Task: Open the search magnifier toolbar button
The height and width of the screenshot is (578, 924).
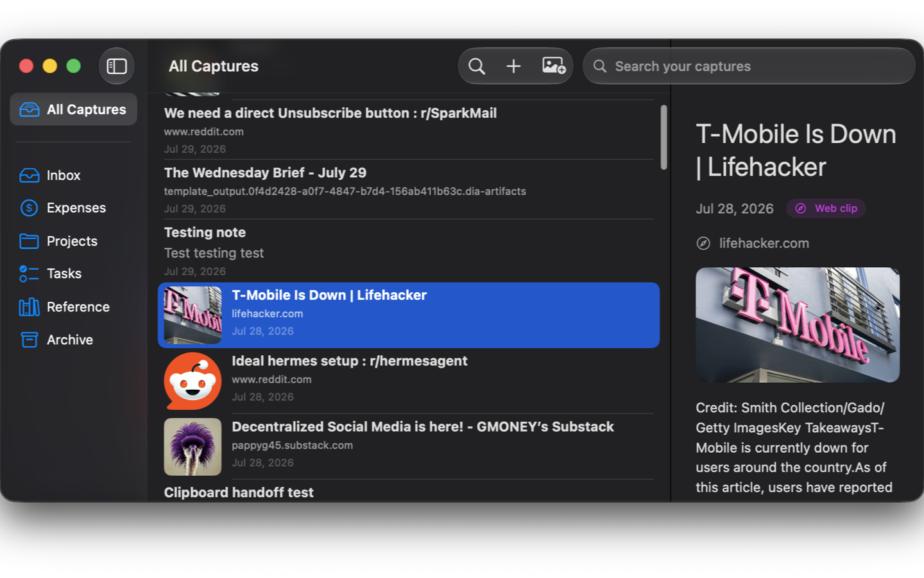Action: (x=477, y=66)
